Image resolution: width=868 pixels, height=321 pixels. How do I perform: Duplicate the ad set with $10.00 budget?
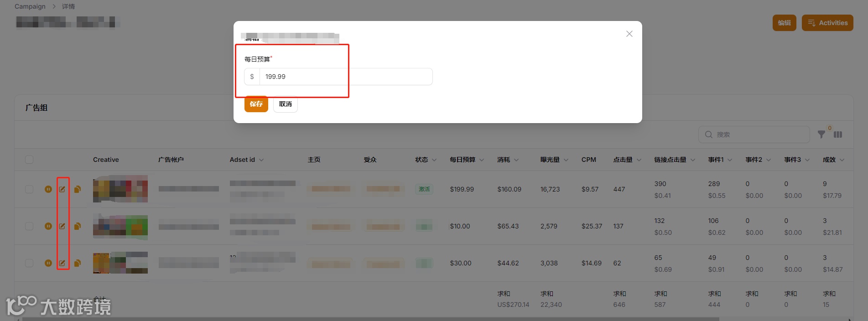(78, 226)
